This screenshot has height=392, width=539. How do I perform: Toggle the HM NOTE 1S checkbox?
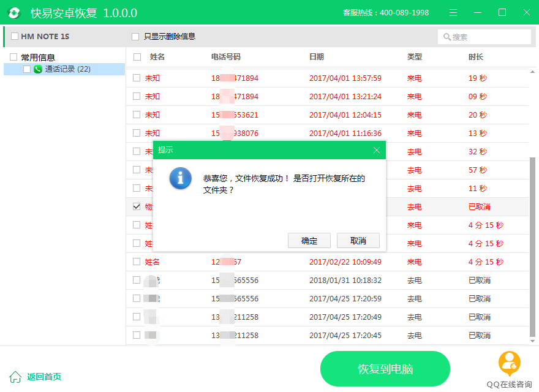15,37
